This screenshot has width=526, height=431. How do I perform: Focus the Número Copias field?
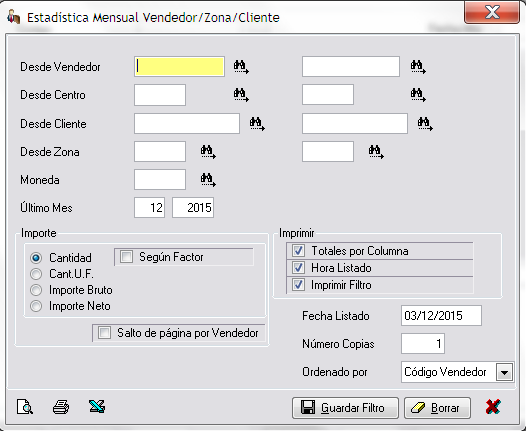423,344
